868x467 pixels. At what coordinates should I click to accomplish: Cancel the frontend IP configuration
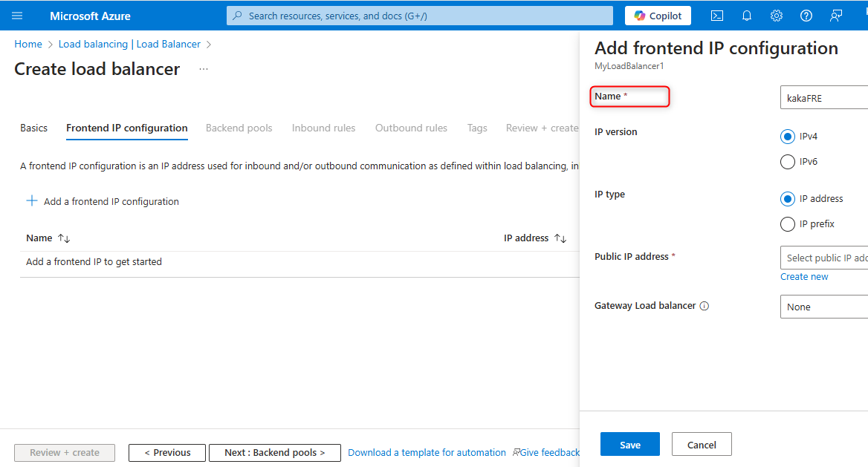click(702, 444)
